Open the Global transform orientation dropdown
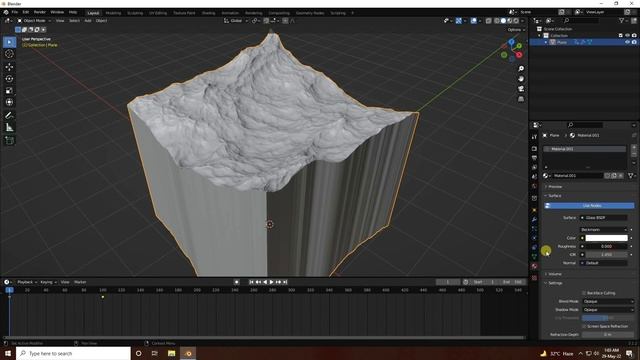Viewport: 640px width, 360px height. 236,20
